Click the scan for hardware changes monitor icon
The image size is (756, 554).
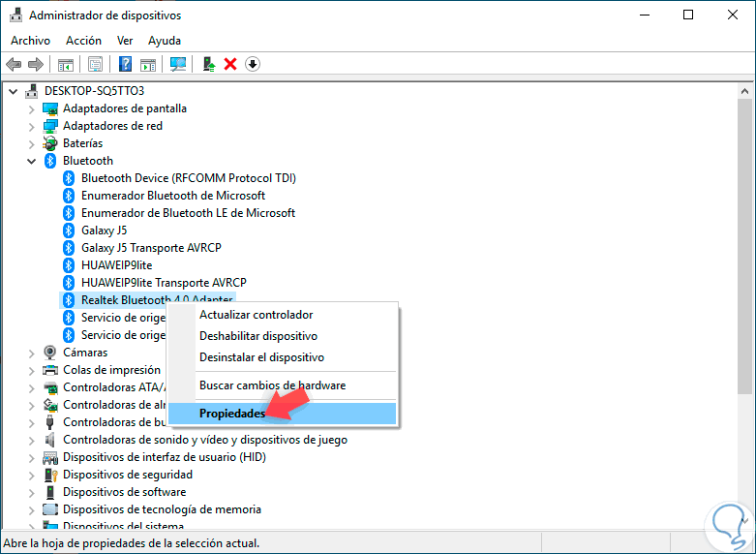coord(178,64)
